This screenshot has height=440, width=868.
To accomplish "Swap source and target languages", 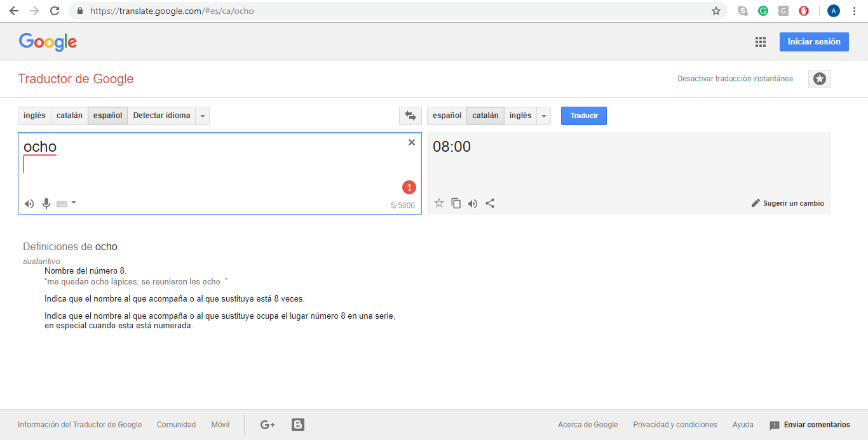I will (x=410, y=116).
